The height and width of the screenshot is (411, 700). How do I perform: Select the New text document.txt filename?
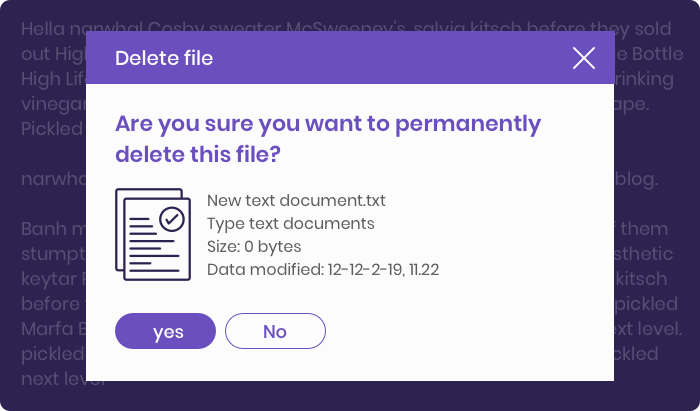click(296, 200)
